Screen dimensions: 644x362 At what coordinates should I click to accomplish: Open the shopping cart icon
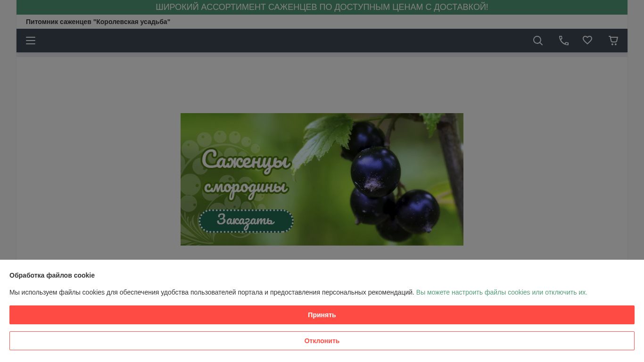point(613,41)
